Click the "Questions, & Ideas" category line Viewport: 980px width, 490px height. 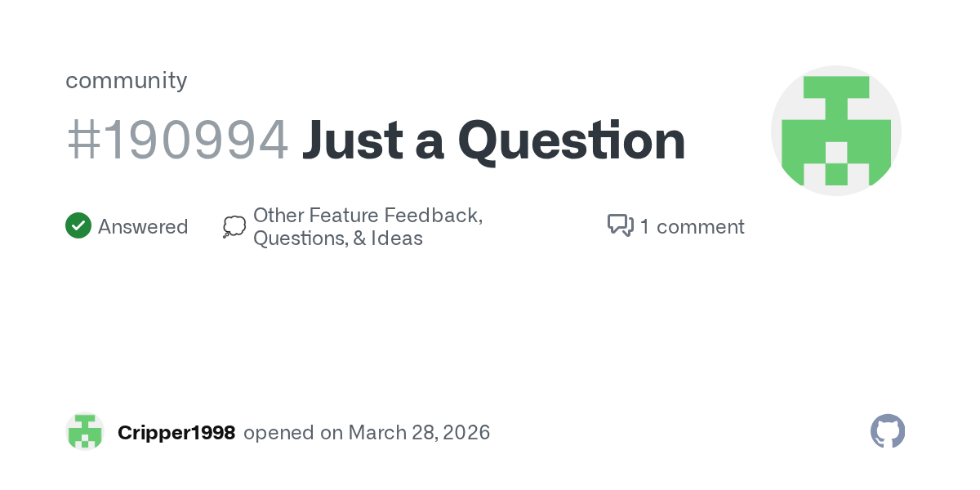click(x=338, y=239)
